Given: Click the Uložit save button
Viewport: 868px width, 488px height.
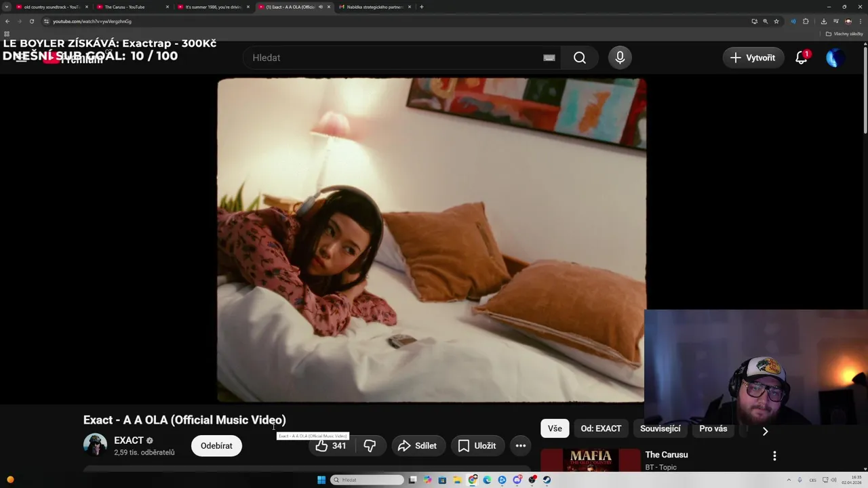Looking at the screenshot, I should [x=477, y=445].
